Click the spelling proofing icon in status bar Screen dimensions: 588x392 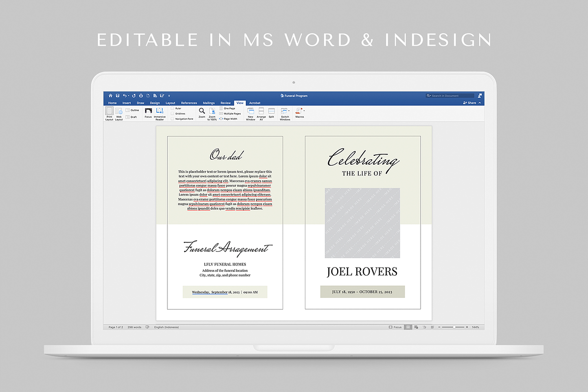click(147, 327)
